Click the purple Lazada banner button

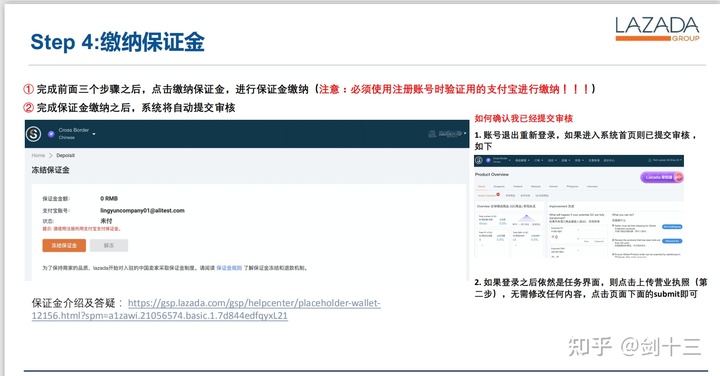tap(662, 177)
